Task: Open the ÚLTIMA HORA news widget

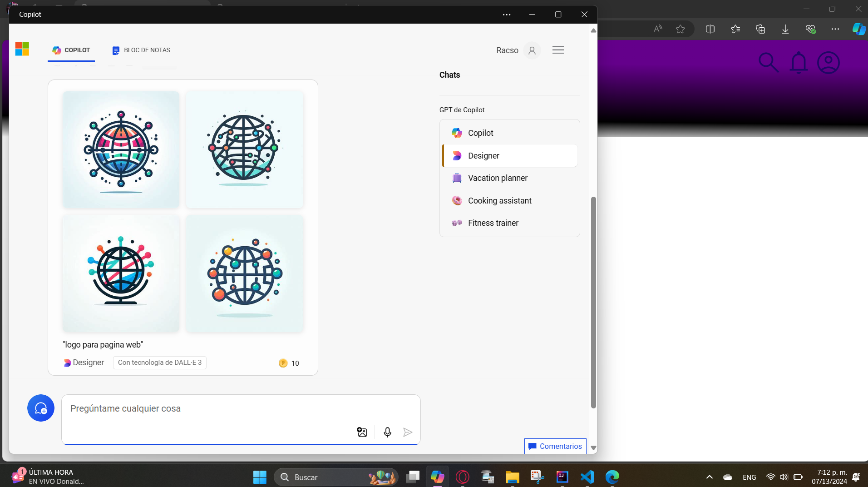Action: 48,477
